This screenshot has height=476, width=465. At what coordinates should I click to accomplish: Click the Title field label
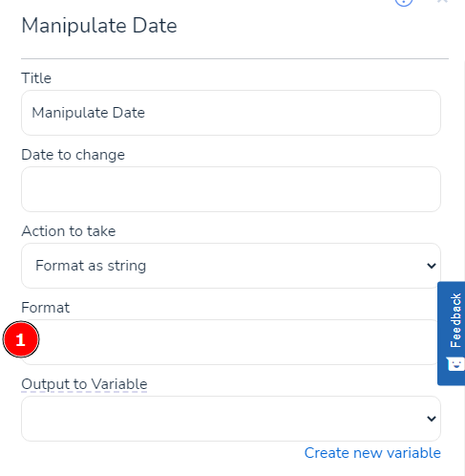click(36, 78)
